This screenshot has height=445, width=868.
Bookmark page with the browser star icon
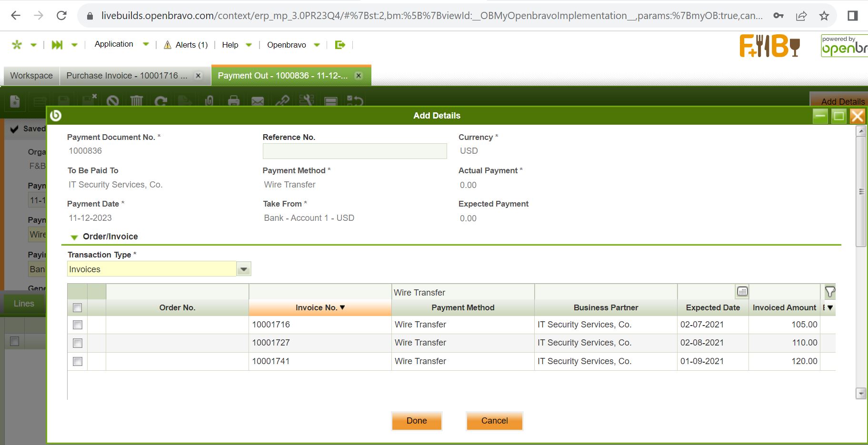[x=824, y=16]
